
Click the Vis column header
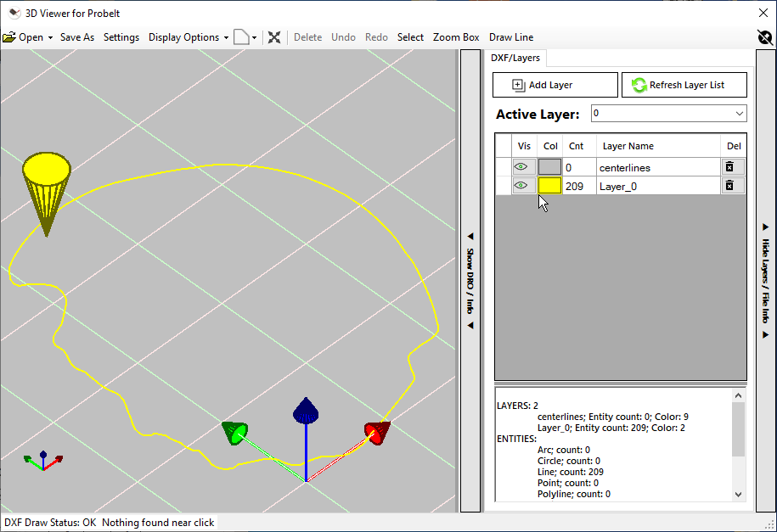(524, 146)
